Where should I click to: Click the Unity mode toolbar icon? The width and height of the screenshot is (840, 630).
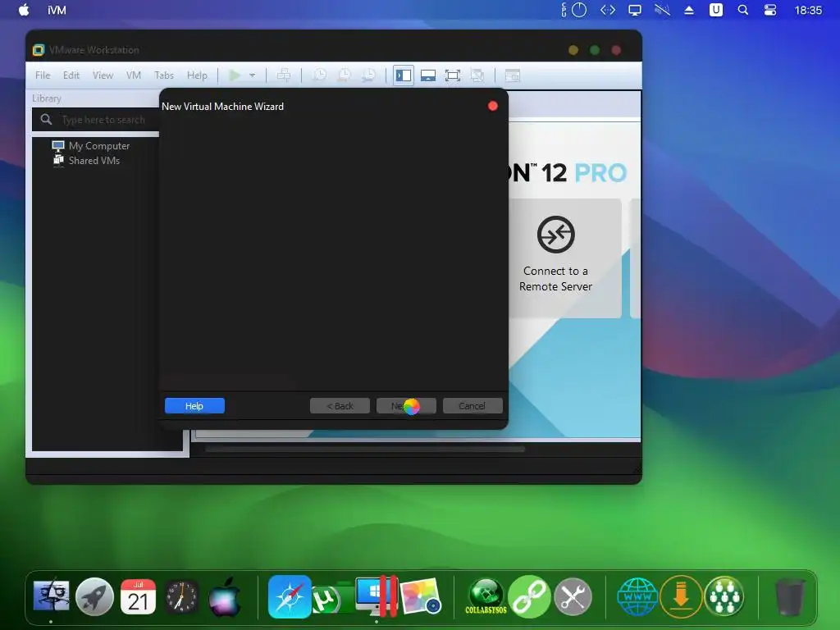click(x=477, y=75)
